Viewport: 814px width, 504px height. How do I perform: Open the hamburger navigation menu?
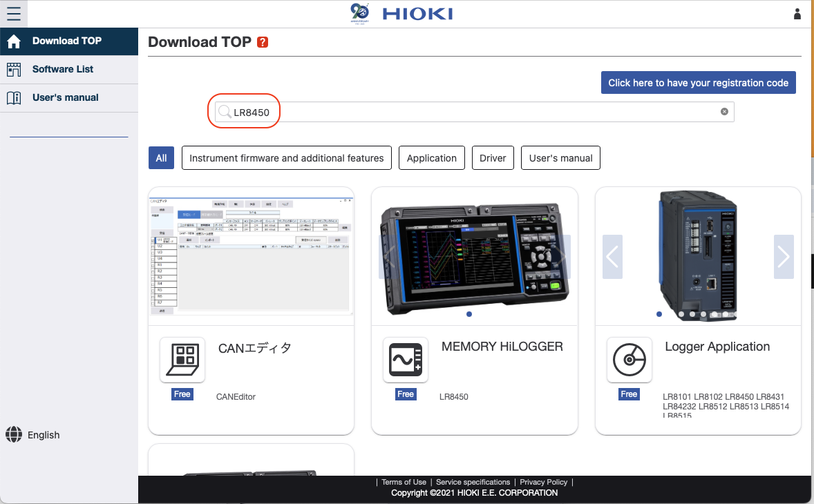[x=14, y=14]
